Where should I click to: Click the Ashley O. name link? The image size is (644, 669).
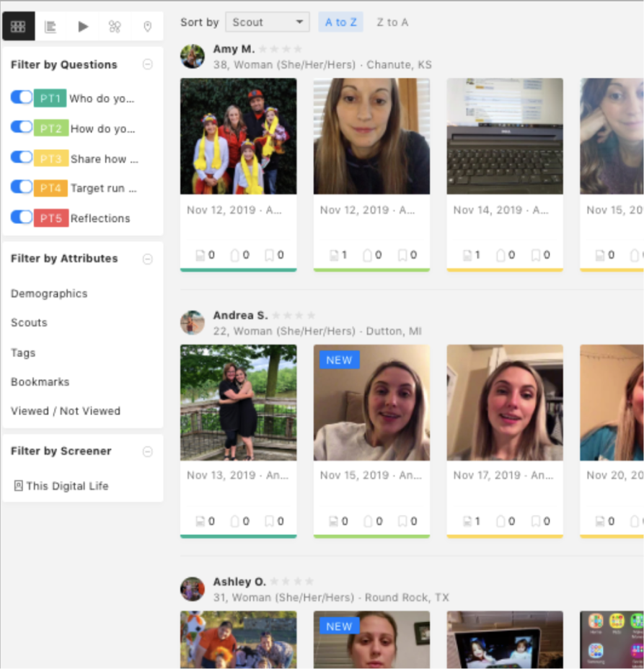[x=239, y=582]
